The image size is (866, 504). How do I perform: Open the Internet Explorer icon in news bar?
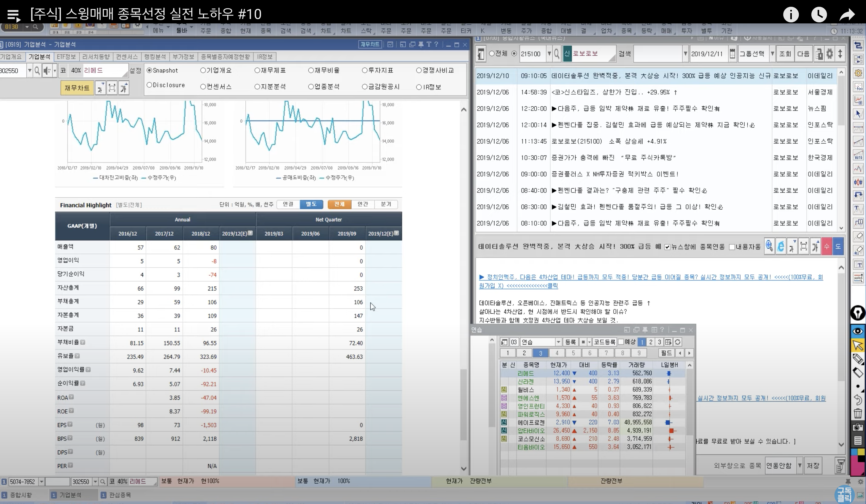coord(781,246)
